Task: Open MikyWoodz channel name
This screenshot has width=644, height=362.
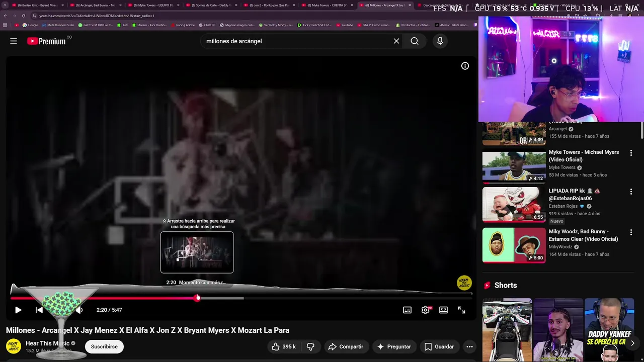Action: point(560,247)
